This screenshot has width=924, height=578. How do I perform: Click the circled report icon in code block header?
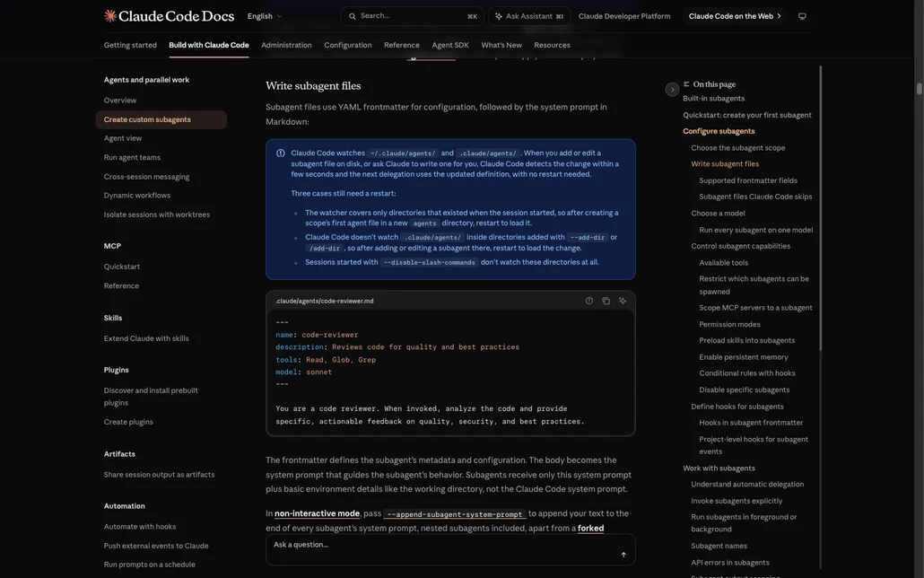click(589, 301)
